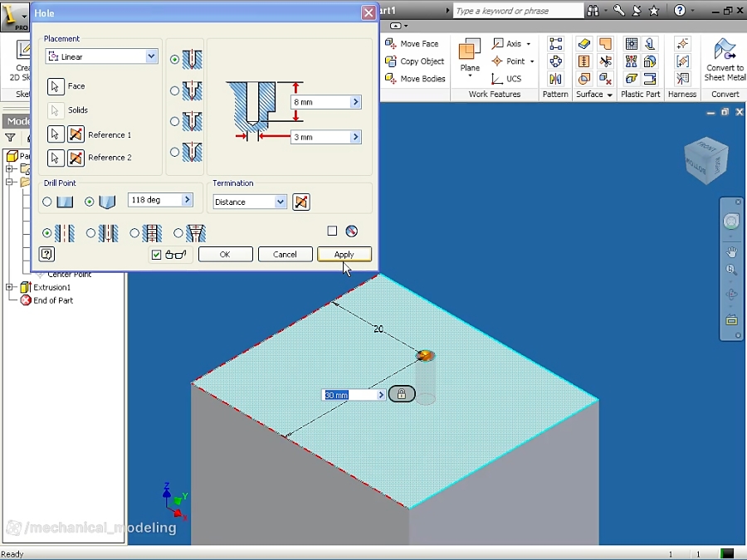
Task: Open the Termination dropdown showing Distance
Action: (249, 202)
